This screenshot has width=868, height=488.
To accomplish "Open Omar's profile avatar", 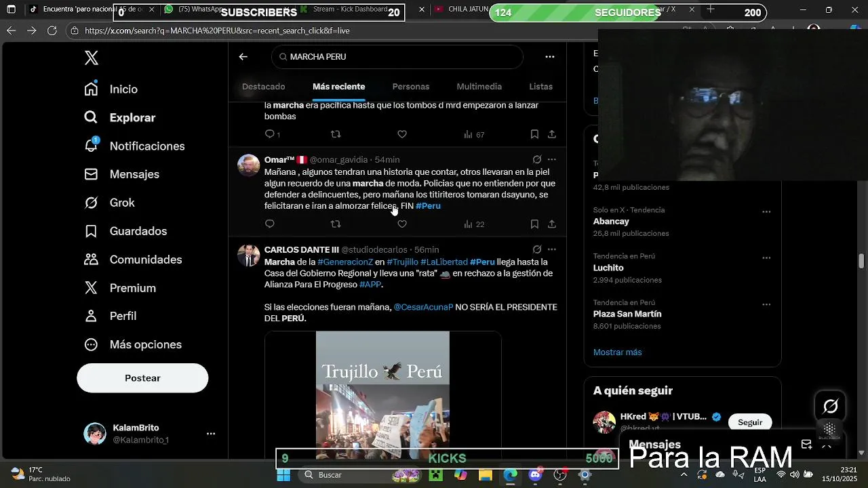I will tap(249, 166).
